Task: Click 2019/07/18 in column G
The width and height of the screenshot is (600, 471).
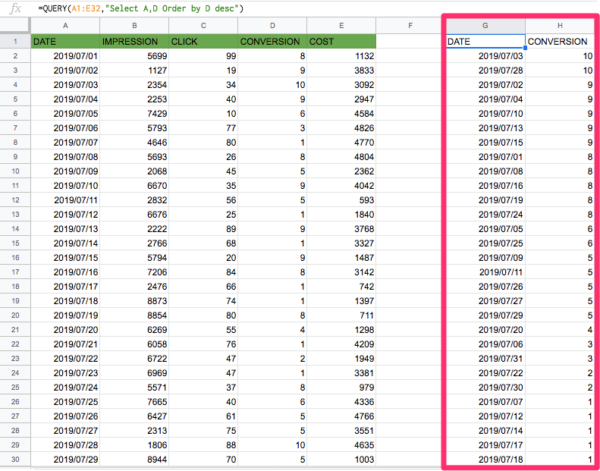Action: (x=485, y=460)
